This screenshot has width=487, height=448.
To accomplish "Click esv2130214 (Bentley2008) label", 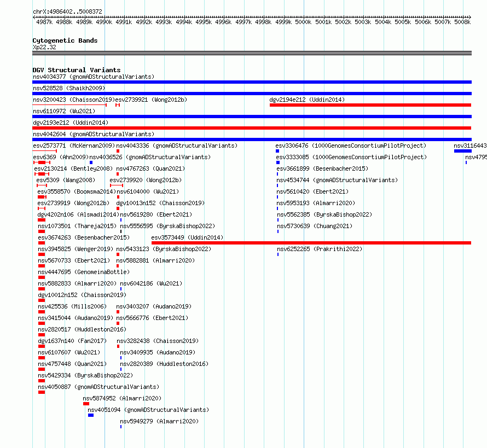I will (x=73, y=168).
